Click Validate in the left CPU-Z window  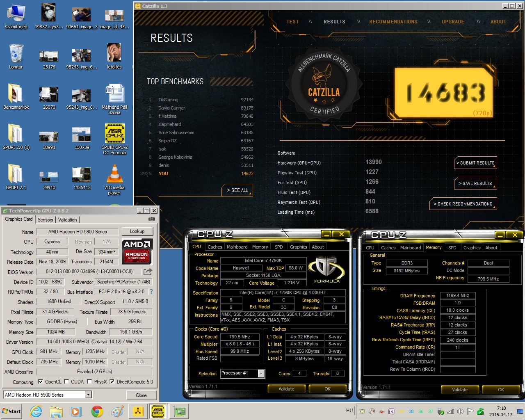[286, 389]
